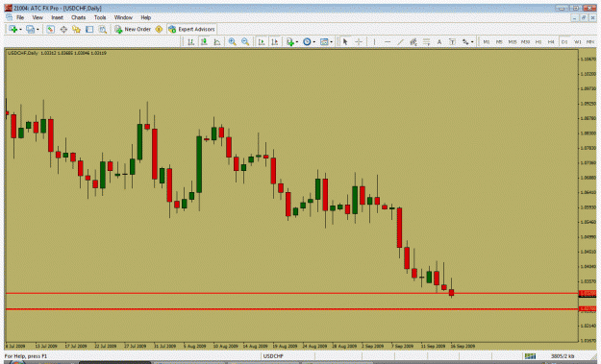The width and height of the screenshot is (601, 364).
Task: Select the Crosshair tool
Action: point(359,41)
